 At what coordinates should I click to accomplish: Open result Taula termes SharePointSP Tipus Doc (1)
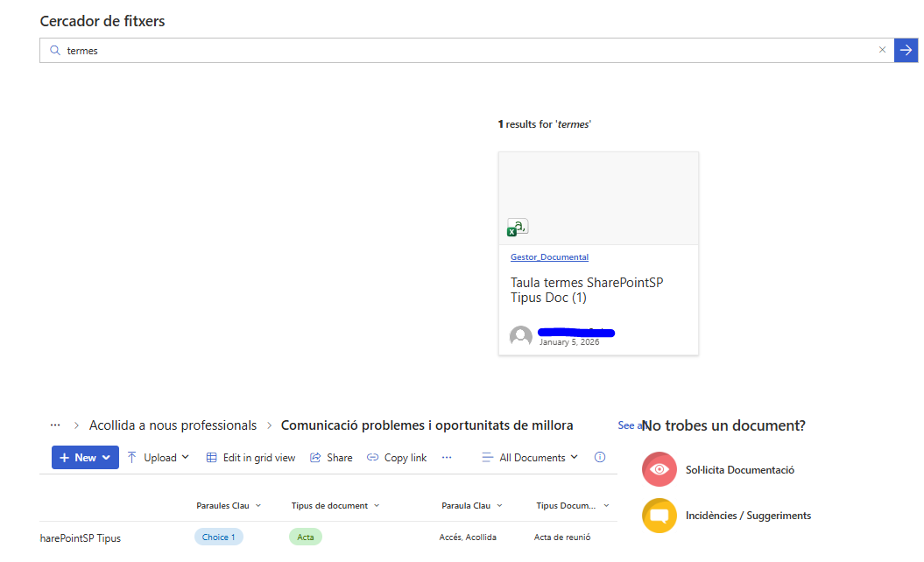(x=586, y=290)
